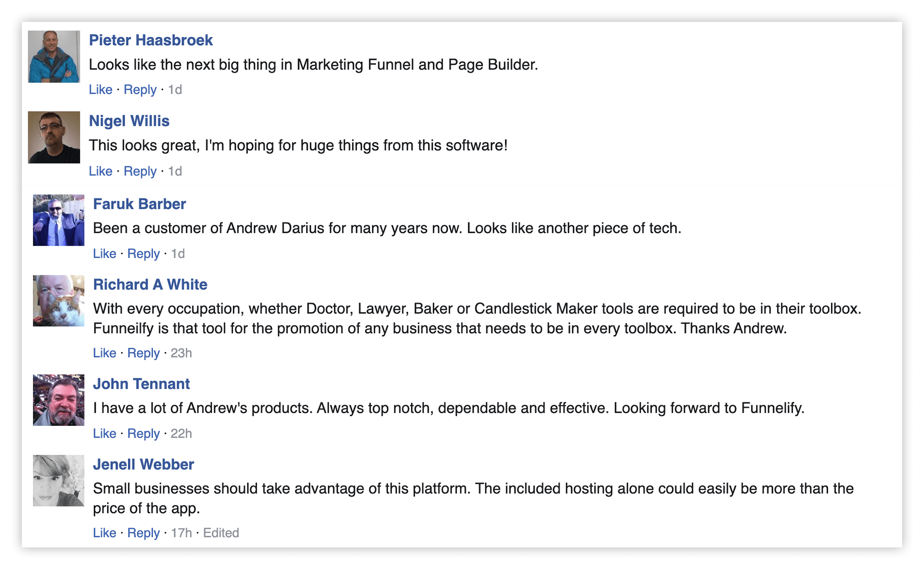Click the comment line 'With every occupation, whether Doctor'
This screenshot has height=572, width=924.
pyautogui.click(x=477, y=309)
